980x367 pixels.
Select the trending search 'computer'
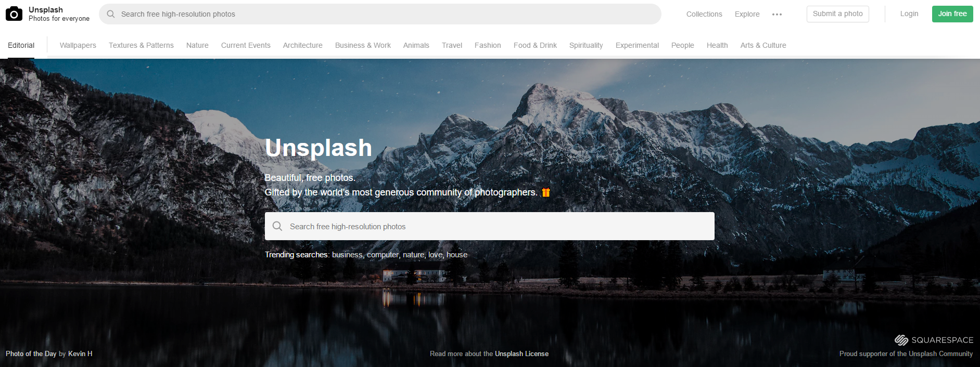[383, 255]
